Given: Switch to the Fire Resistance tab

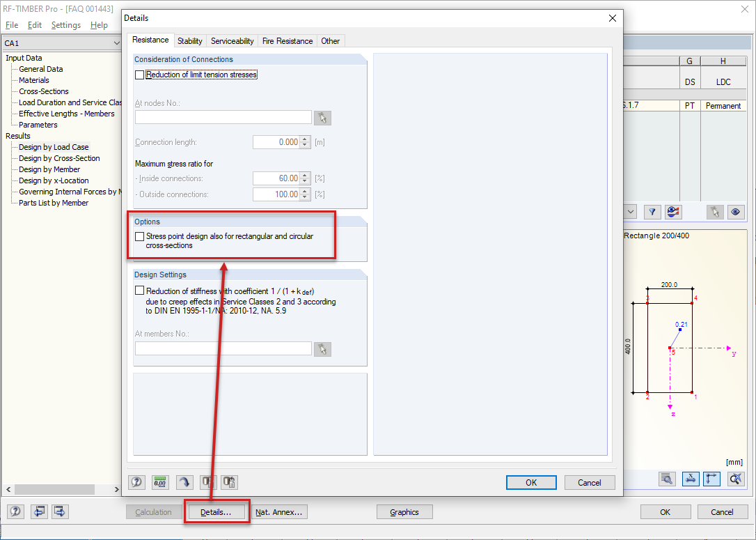Looking at the screenshot, I should tap(288, 41).
